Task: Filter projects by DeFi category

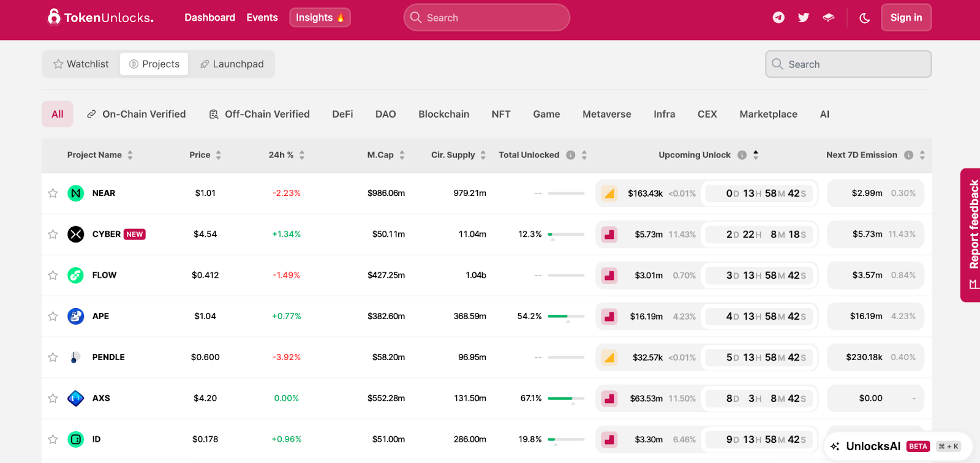Action: click(343, 115)
